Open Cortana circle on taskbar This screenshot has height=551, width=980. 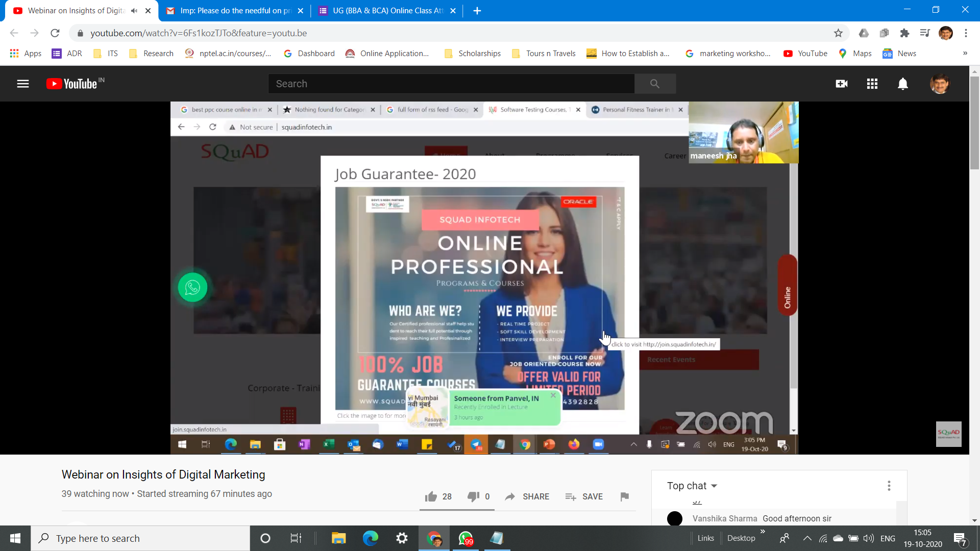265,538
